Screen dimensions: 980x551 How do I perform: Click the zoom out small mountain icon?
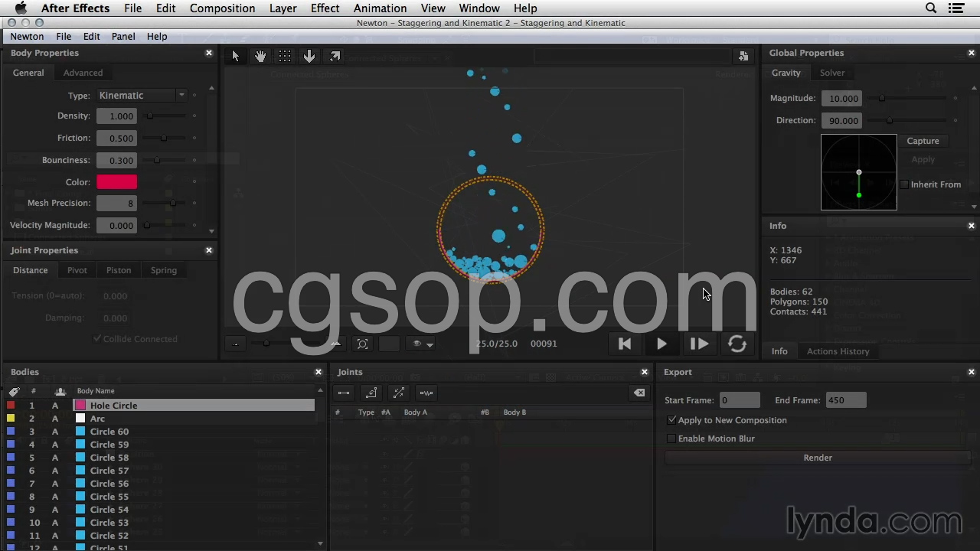click(235, 344)
